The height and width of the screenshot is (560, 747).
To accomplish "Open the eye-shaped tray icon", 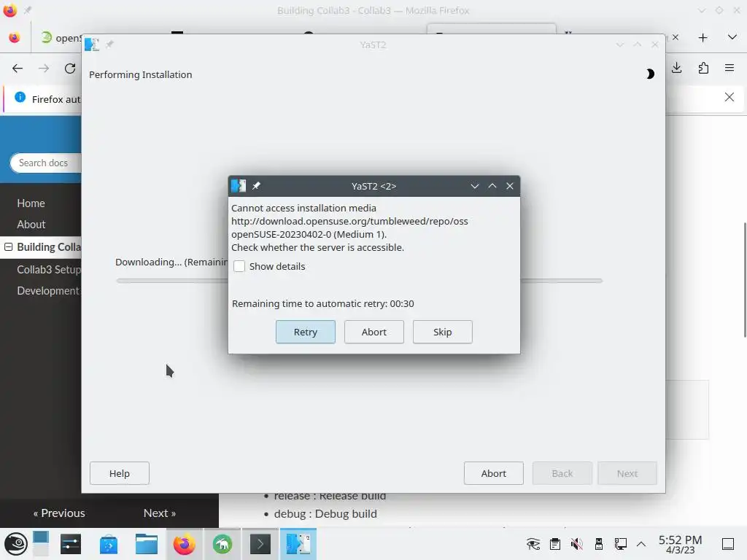I will (x=533, y=544).
